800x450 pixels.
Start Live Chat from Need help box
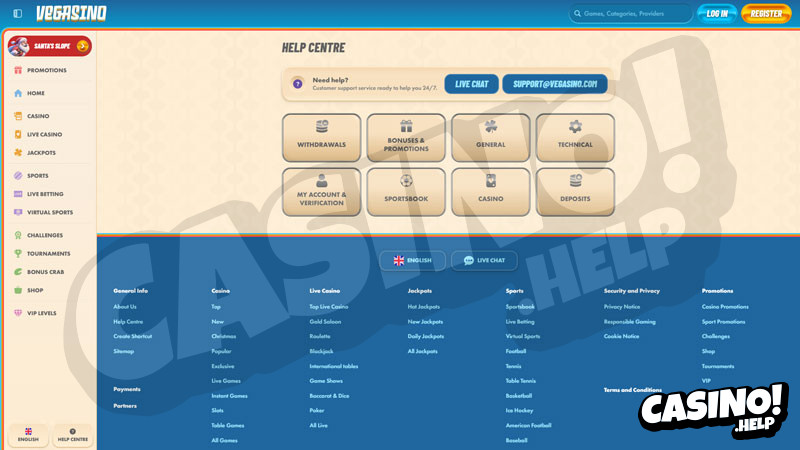(x=471, y=84)
